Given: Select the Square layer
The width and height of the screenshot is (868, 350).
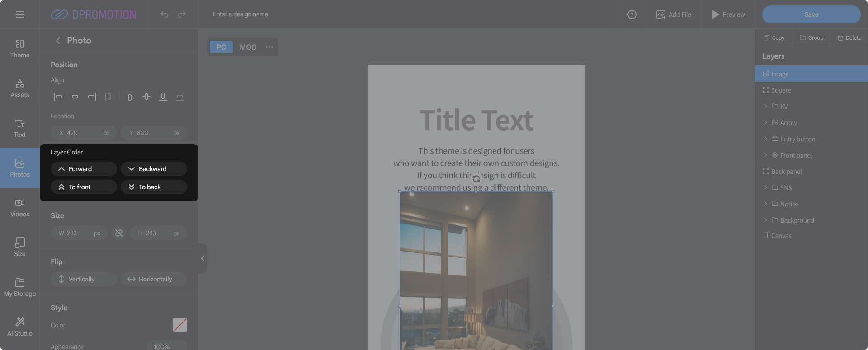Looking at the screenshot, I should 811,90.
